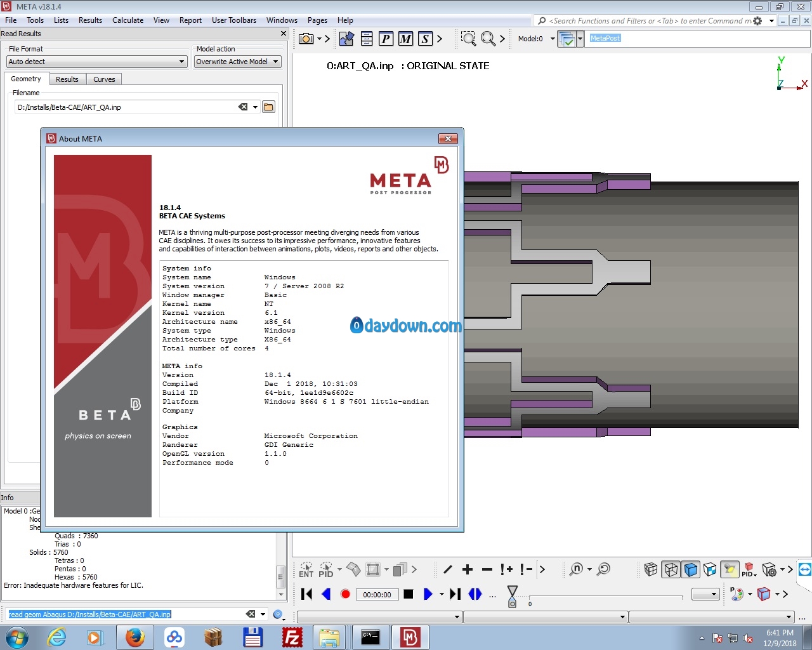Screen dimensions: 812x650
Task: Click the list sheet icon beside the puzzle icon
Action: (367, 39)
